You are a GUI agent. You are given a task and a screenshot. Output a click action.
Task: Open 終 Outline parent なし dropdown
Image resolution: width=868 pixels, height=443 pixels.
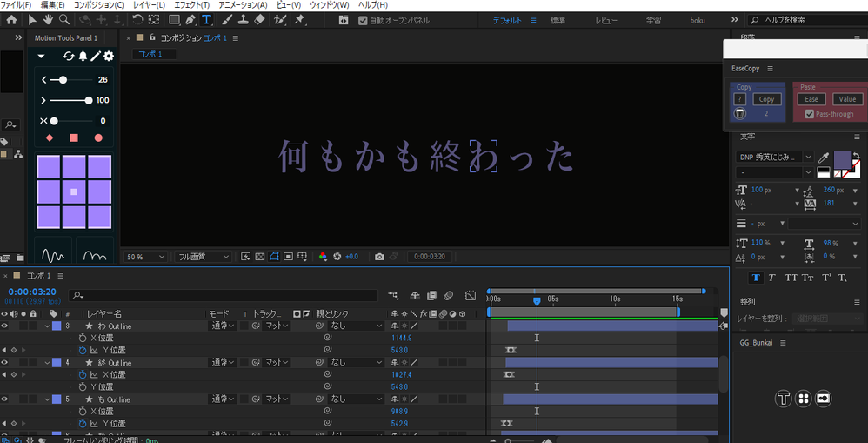(357, 362)
